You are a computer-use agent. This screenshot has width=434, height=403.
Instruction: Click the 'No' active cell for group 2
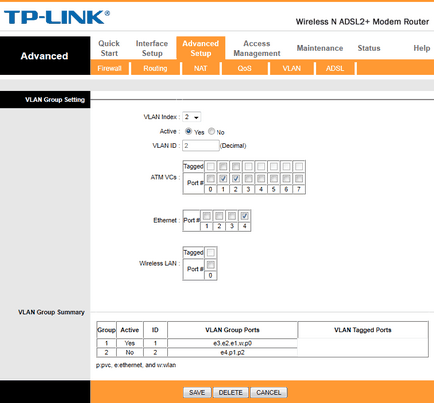pos(130,352)
